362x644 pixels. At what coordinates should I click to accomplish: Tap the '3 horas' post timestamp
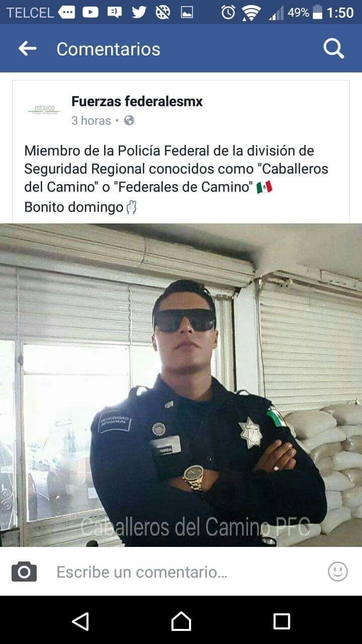click(x=91, y=121)
